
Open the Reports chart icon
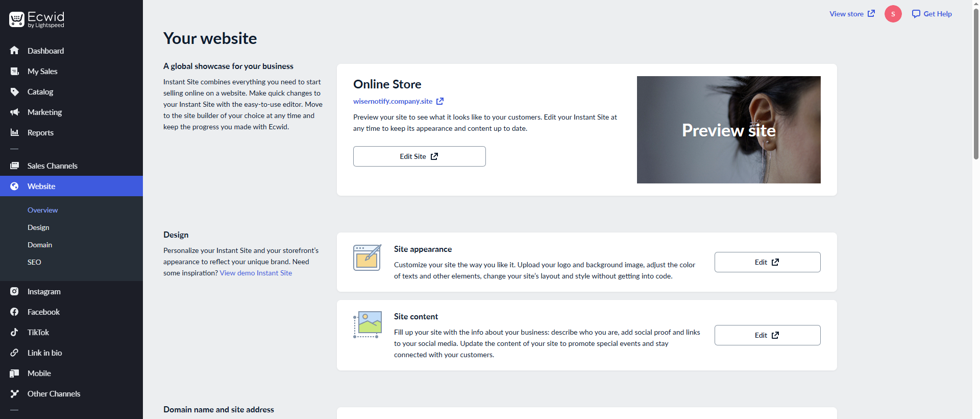click(x=14, y=133)
